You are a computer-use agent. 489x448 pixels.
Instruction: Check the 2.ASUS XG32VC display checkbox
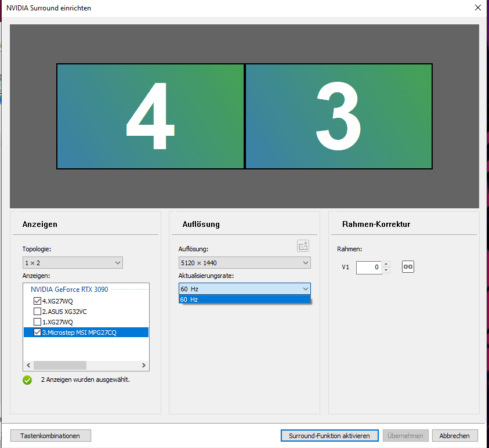coord(37,312)
